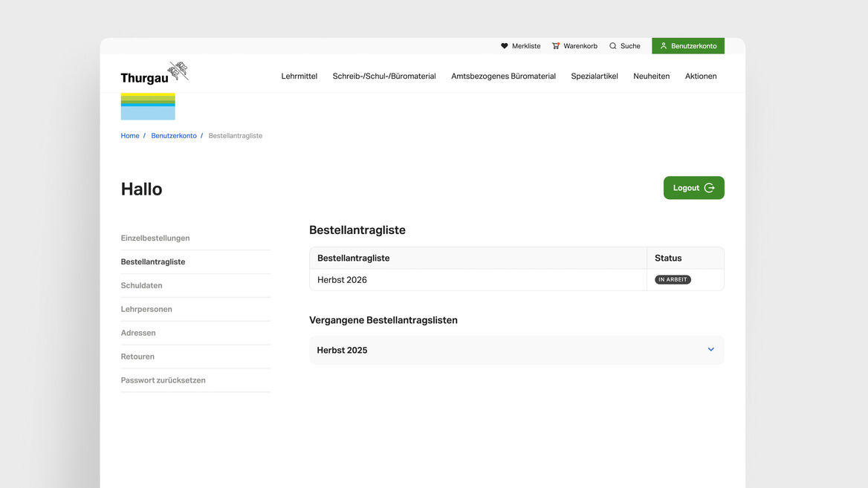Expand the Herbst 2025 chevron

[x=710, y=350]
